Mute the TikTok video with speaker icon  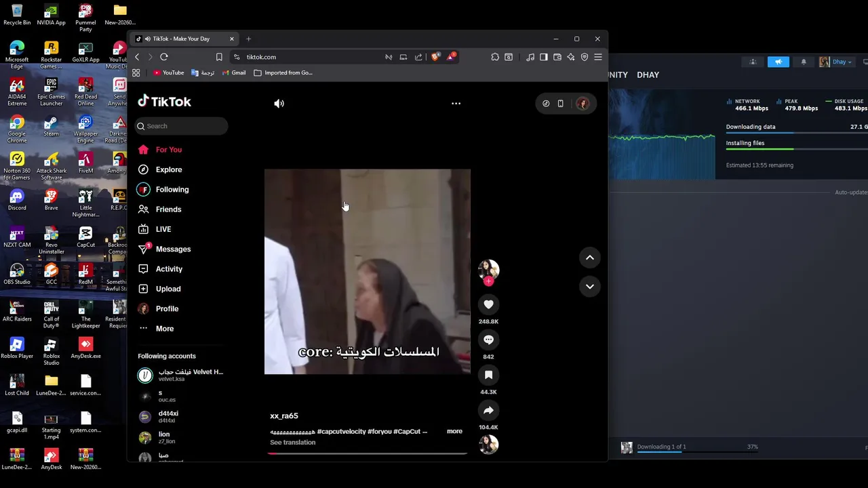[279, 104]
